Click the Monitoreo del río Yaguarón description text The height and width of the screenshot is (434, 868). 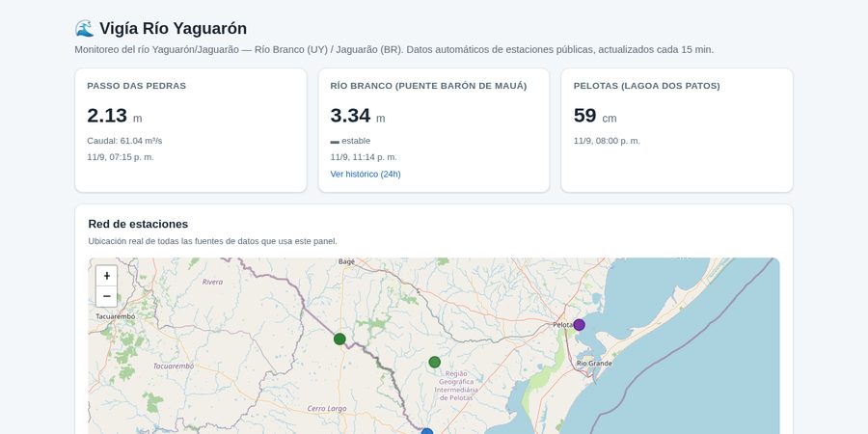click(x=394, y=50)
